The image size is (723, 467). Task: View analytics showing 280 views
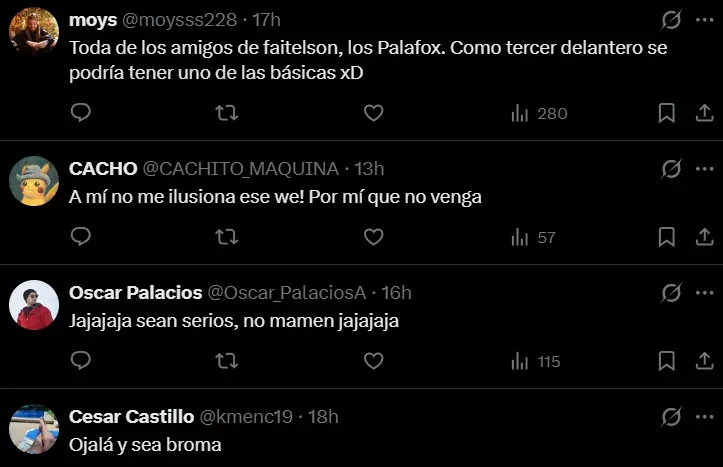pos(539,113)
